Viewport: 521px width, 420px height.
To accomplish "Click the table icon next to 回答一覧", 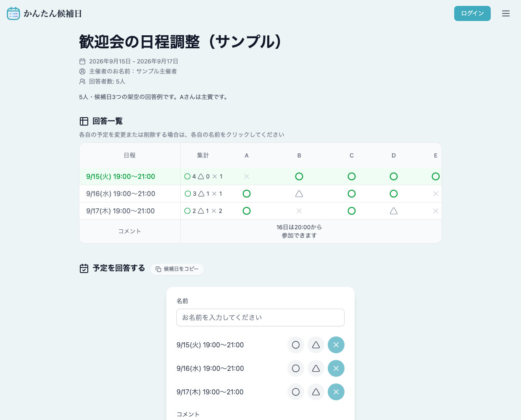I will [x=84, y=121].
